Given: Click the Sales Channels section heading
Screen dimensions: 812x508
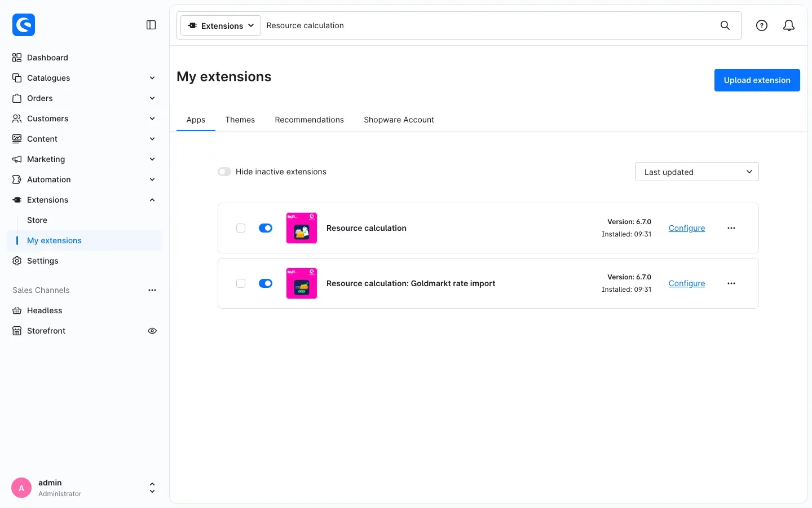Looking at the screenshot, I should click(x=41, y=290).
